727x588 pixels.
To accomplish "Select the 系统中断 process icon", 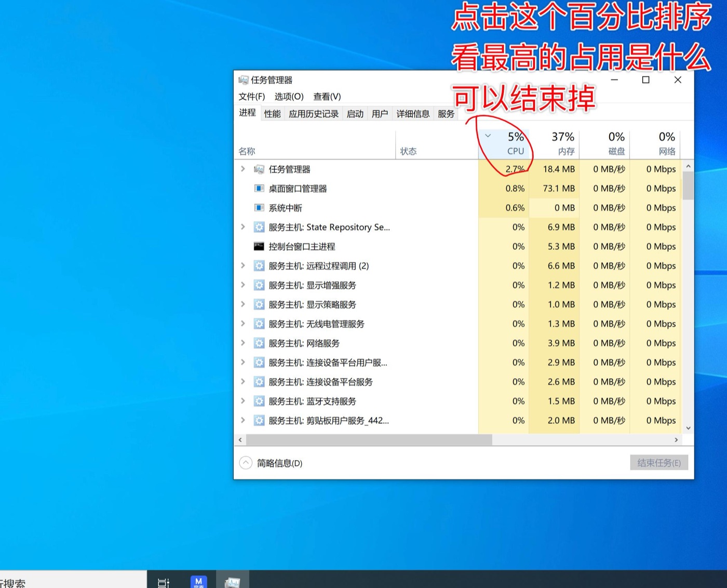I will 259,208.
